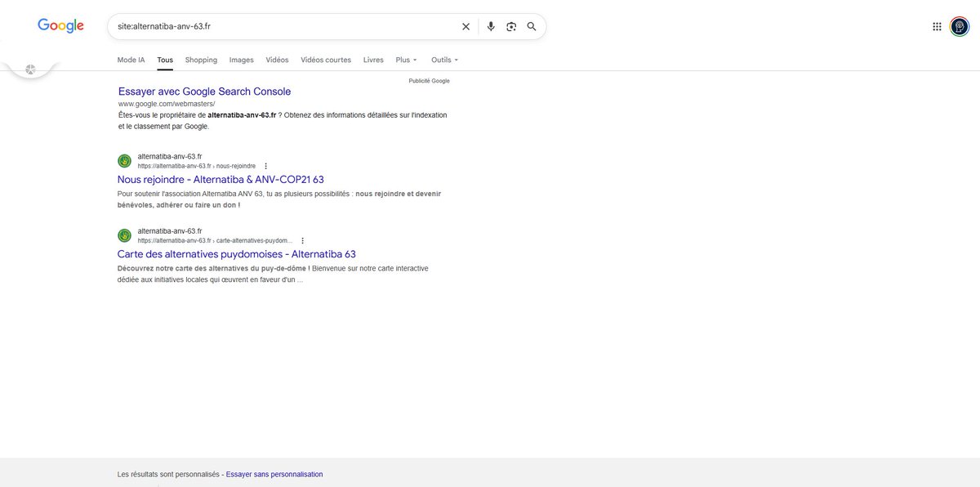Click the magnifying glass search button
This screenshot has height=487, width=980.
(x=532, y=26)
